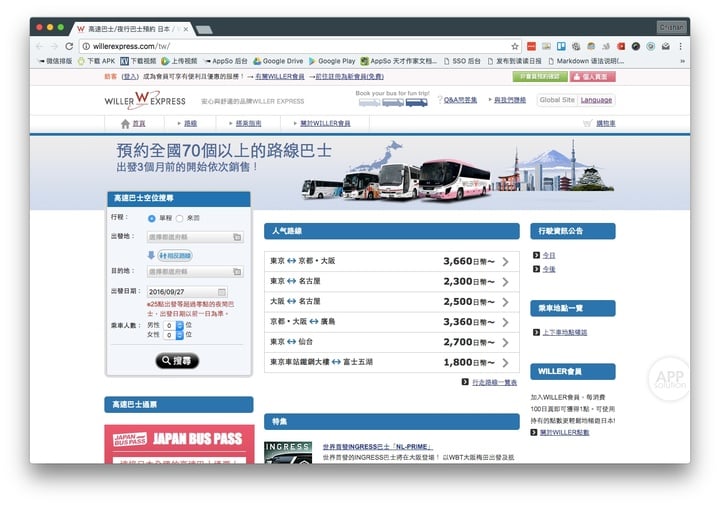Adjust the female passenger count stepper
This screenshot has height=506, width=720.
[180, 335]
